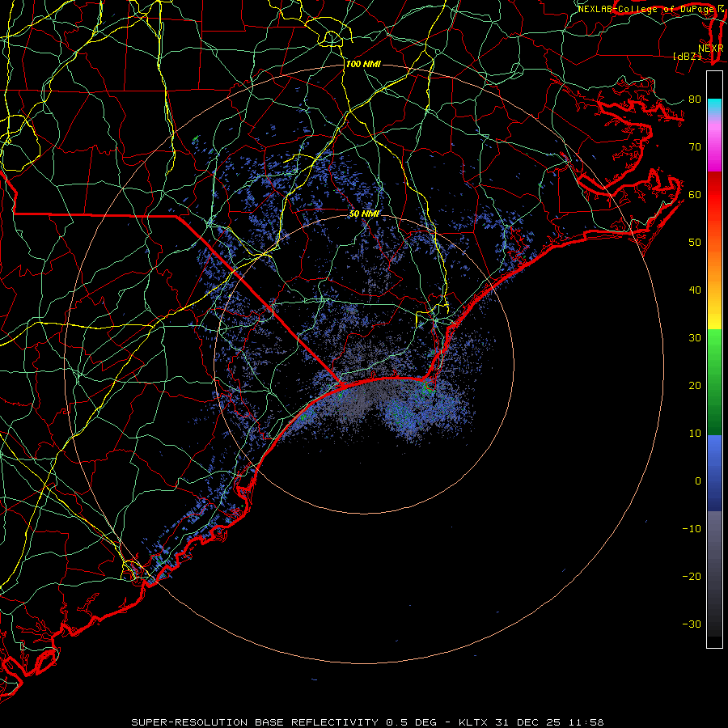Click the "0.5 DEG" elevation text
The image size is (728, 728).
tap(412, 722)
